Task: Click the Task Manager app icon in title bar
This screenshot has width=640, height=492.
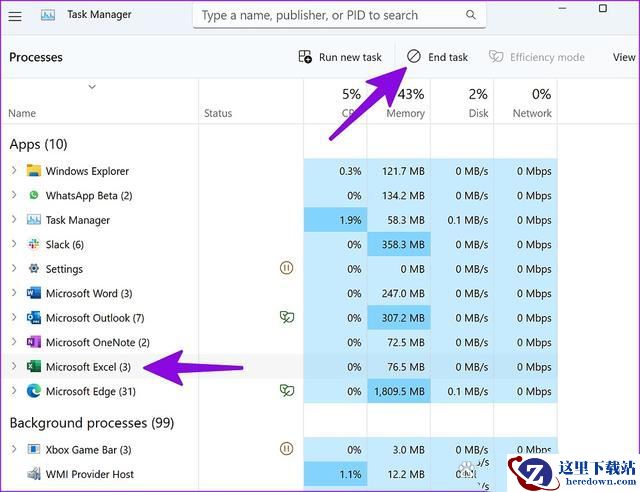Action: click(48, 15)
